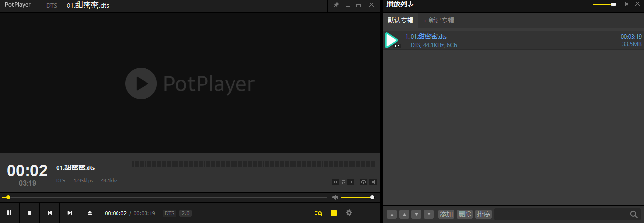Stop playback with the stop button

pos(29,213)
